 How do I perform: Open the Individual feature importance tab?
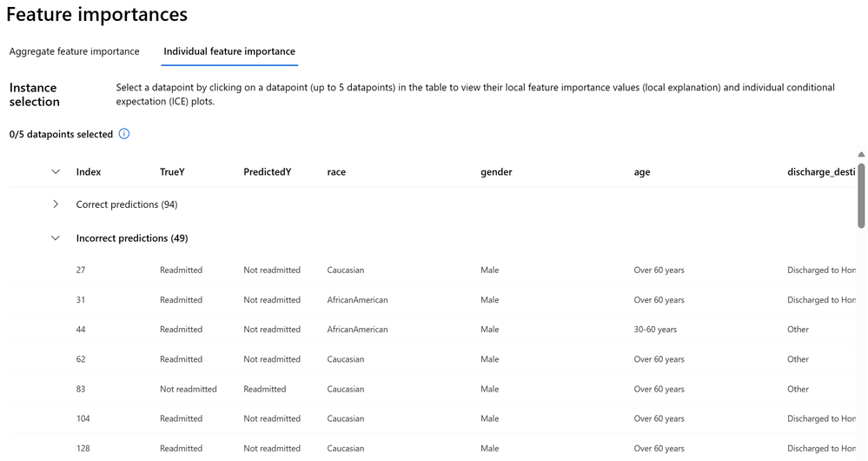click(x=229, y=51)
